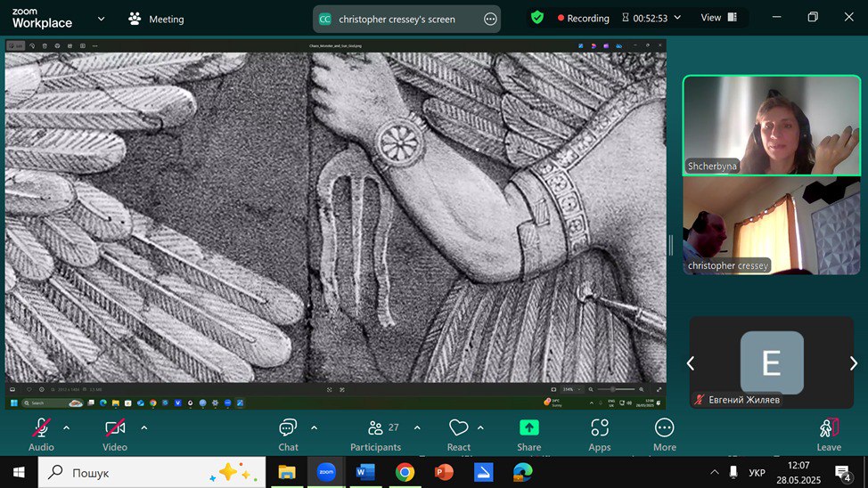Open File Explorer from taskbar
The image size is (868, 488).
(287, 473)
